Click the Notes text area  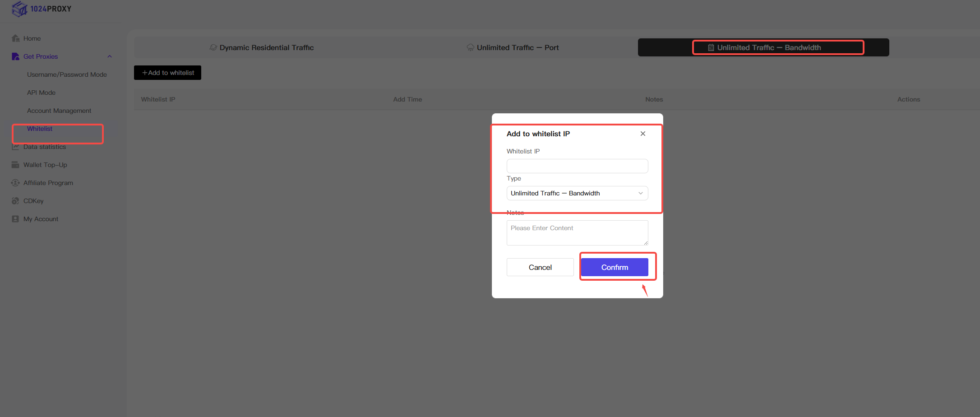577,233
